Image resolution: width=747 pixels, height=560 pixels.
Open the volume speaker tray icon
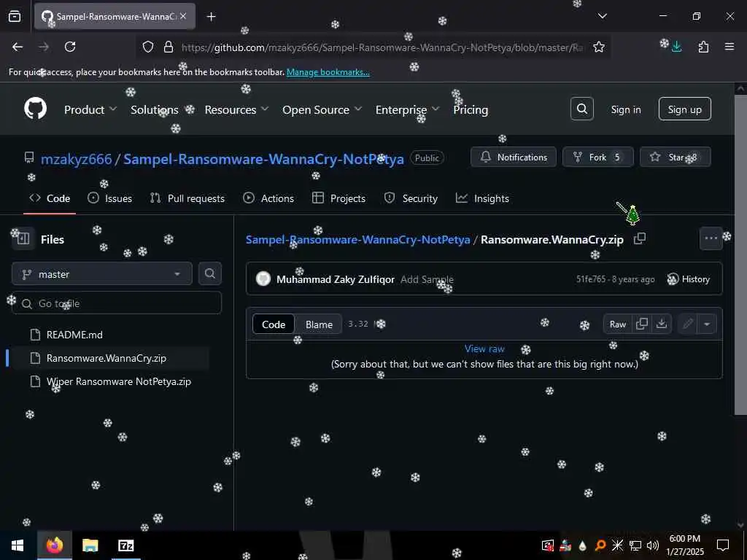point(653,545)
